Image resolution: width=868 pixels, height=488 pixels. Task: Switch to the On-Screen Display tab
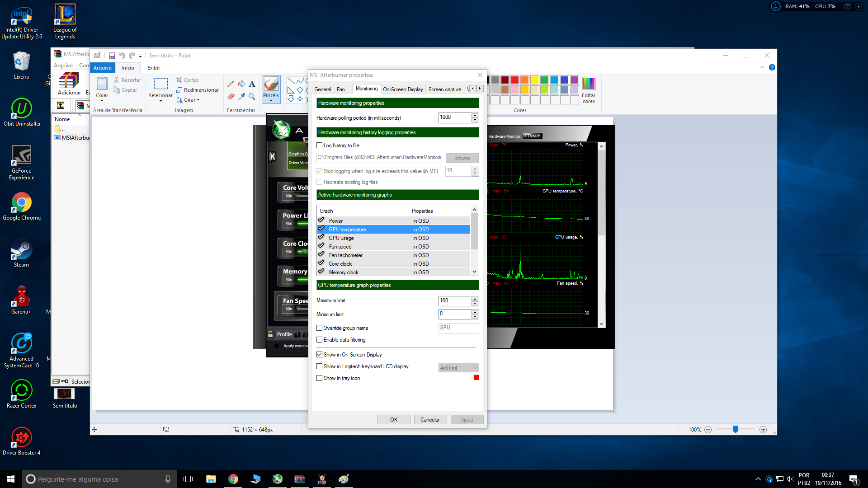tap(403, 89)
